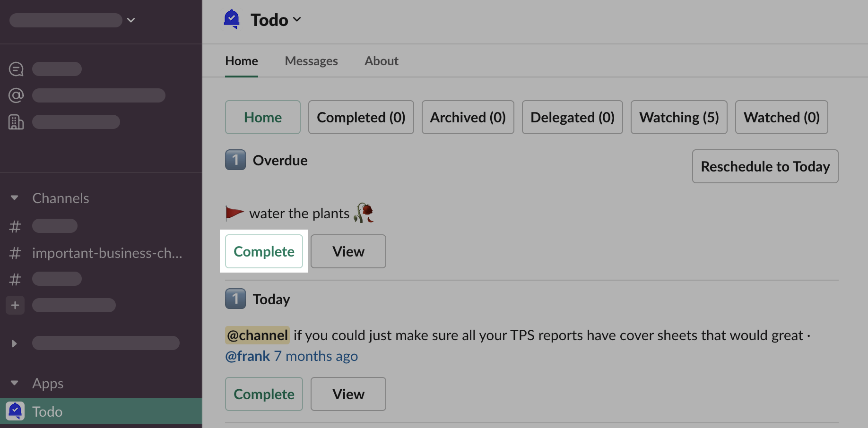
Task: Open the Todo header dropdown chevron
Action: [x=297, y=19]
